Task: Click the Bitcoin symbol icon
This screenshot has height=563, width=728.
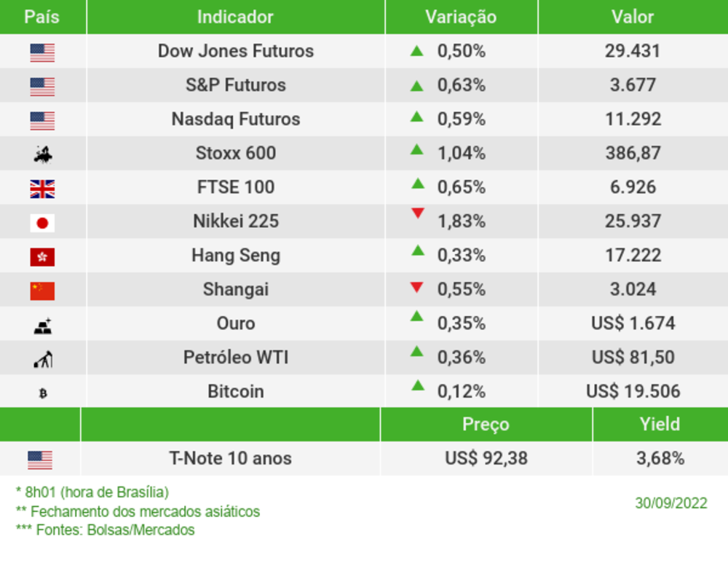Action: [42, 393]
